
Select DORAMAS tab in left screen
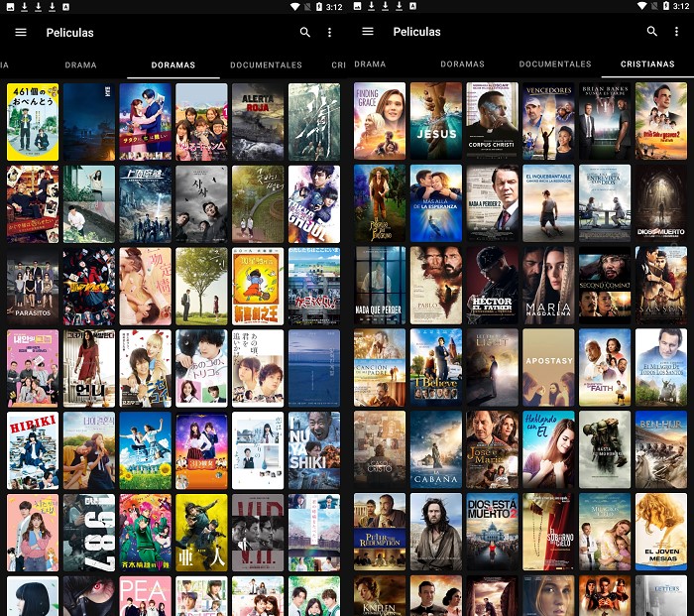pos(173,65)
